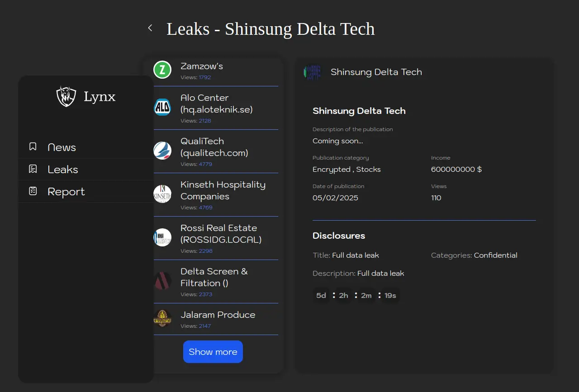The width and height of the screenshot is (579, 392).
Task: Click the Shinsung Delta Tech header logo
Action: 312,72
